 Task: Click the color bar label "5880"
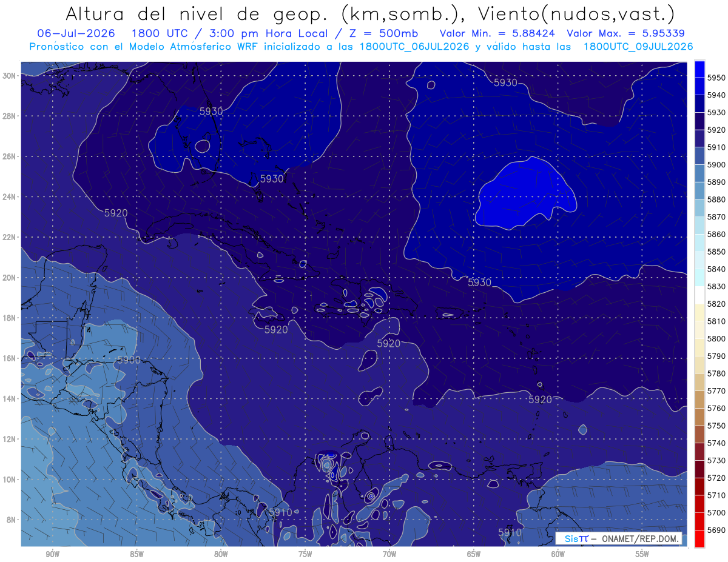[716, 199]
